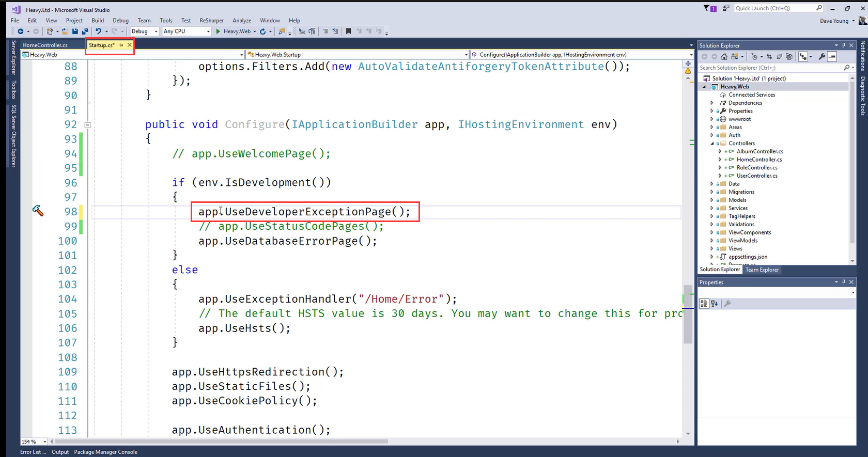Screen dimensions: 868x457
Task: Toggle auto-hide pin on Solution Explorer panel
Action: pos(844,45)
